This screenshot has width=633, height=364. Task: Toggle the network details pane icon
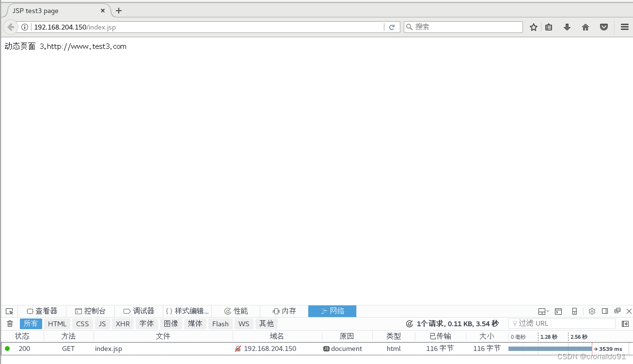click(x=625, y=324)
